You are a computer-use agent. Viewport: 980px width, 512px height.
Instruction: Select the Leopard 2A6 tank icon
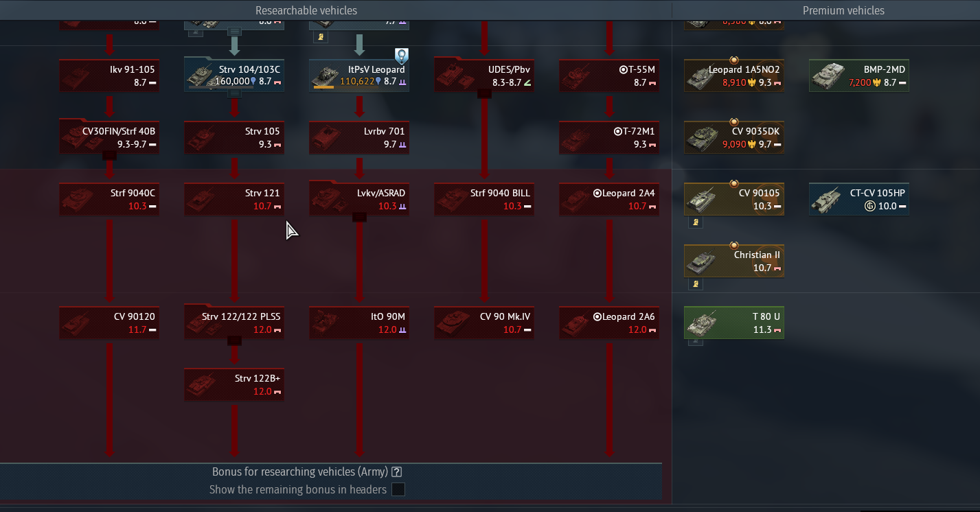point(576,323)
